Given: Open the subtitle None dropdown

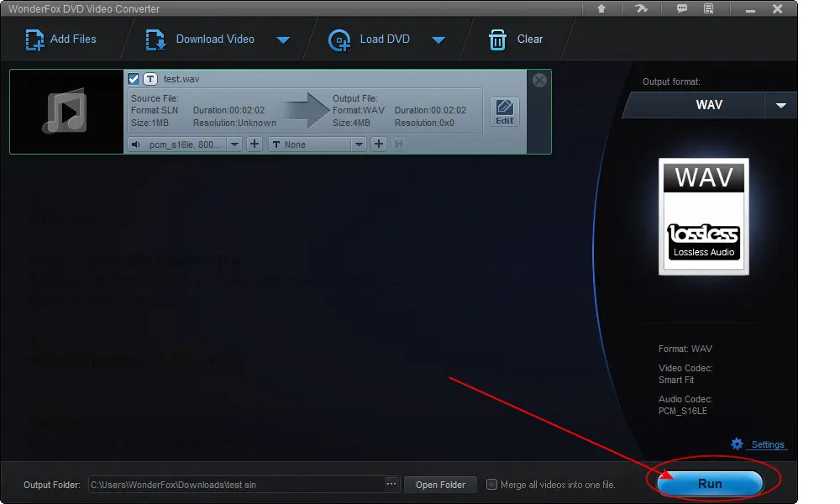Looking at the screenshot, I should point(359,144).
